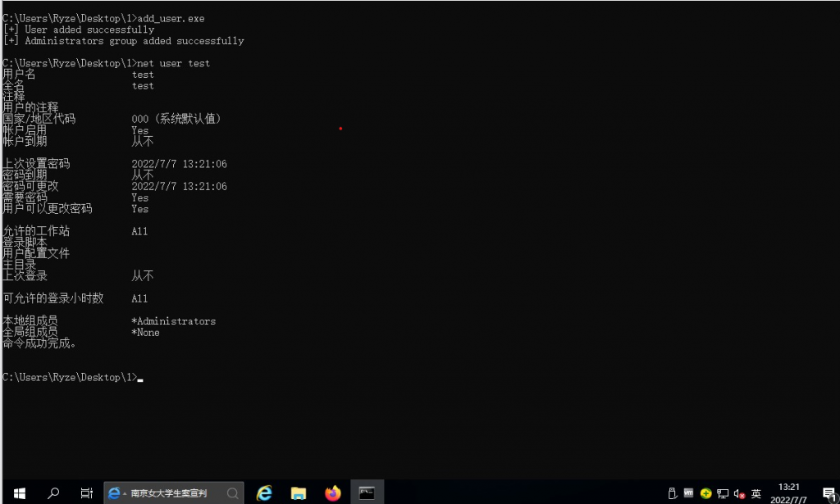
Task: Open taskbar search magnifier
Action: click(x=53, y=493)
